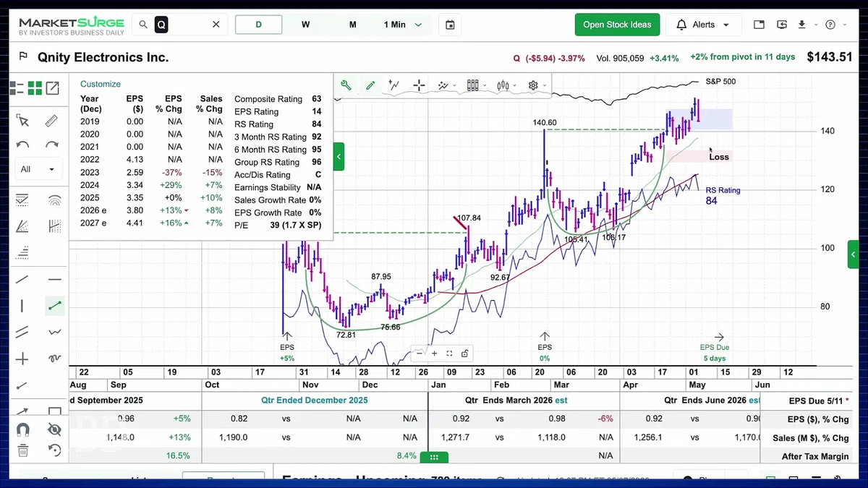Switch to the weekly W timeframe tab
Screen dimensions: 868x488
coord(306,25)
